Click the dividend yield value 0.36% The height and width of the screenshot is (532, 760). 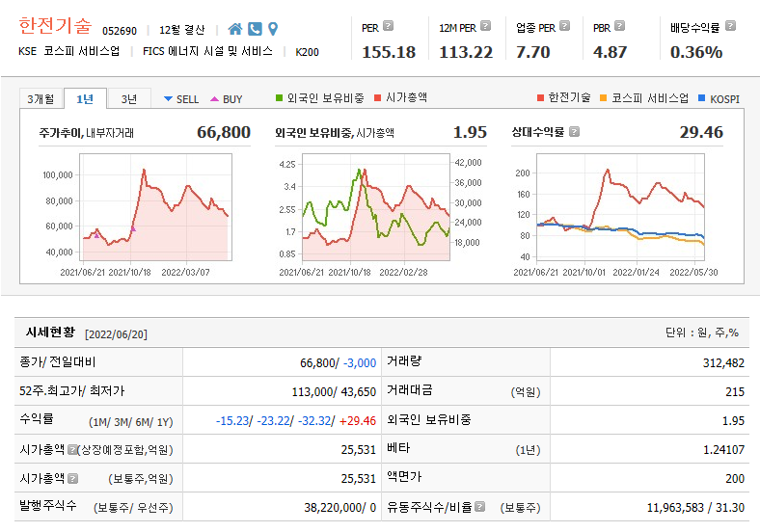(x=696, y=52)
